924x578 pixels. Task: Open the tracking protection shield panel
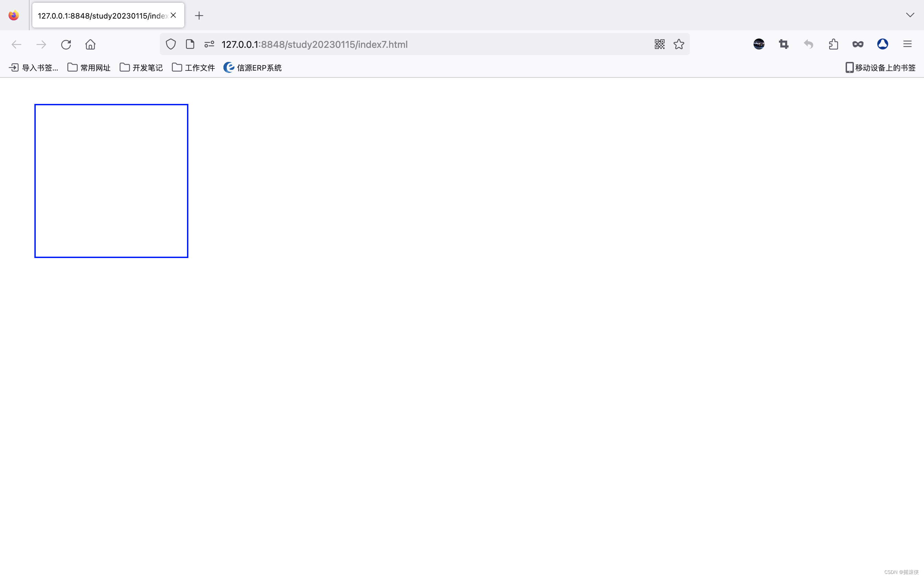(171, 44)
